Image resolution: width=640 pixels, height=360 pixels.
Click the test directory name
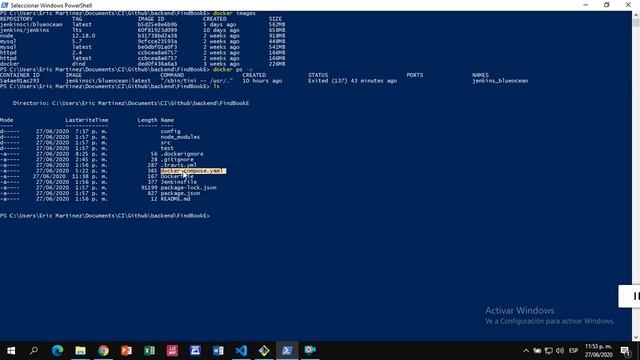(x=167, y=148)
